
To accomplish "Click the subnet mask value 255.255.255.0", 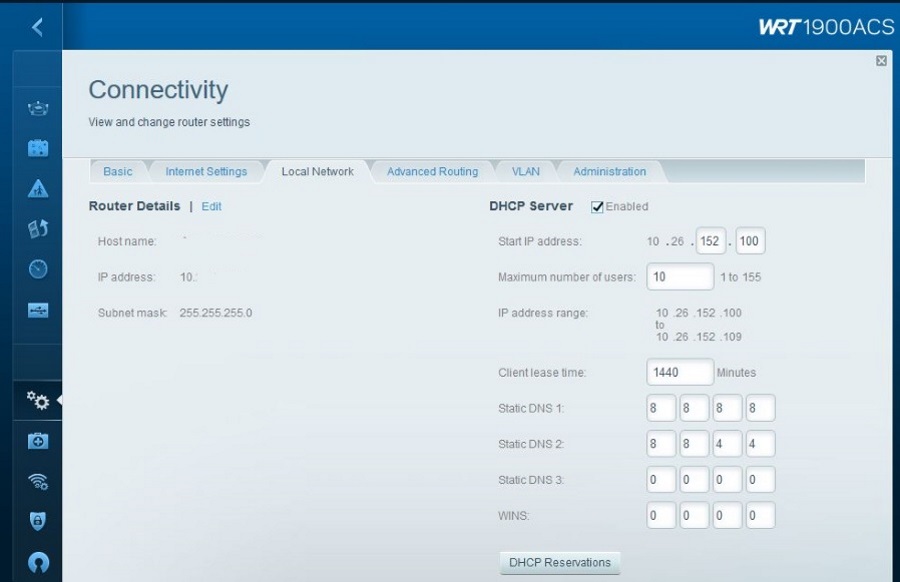I will [216, 313].
